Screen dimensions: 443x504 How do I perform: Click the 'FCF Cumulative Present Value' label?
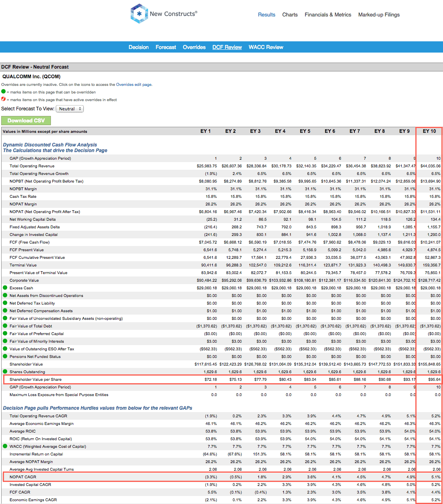pyautogui.click(x=37, y=258)
